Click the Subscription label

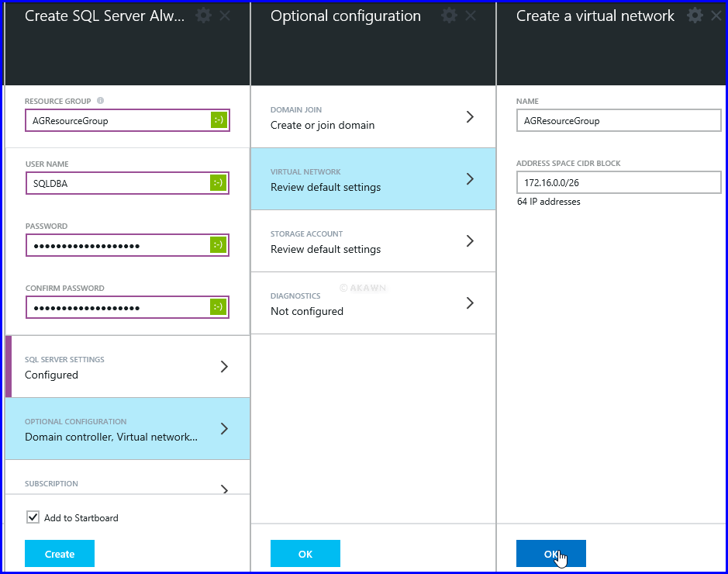pyautogui.click(x=51, y=483)
